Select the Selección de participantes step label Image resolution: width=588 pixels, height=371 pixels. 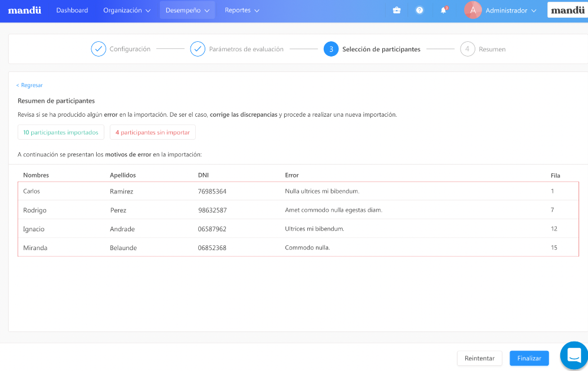(382, 49)
